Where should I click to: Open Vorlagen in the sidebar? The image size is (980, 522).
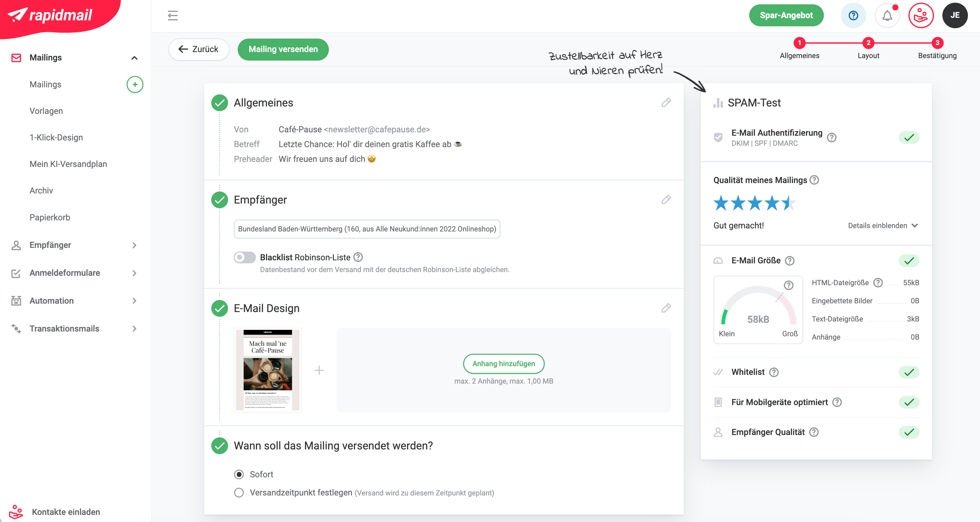coord(46,111)
